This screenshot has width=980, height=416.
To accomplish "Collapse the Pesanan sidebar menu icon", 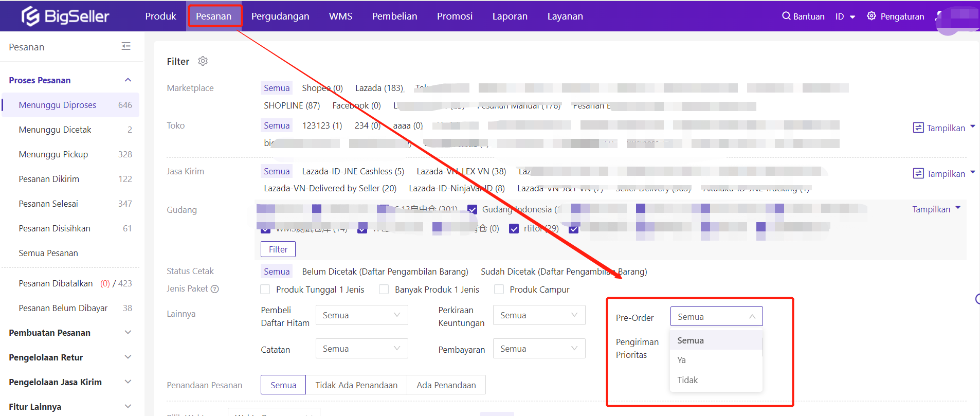I will coord(126,47).
